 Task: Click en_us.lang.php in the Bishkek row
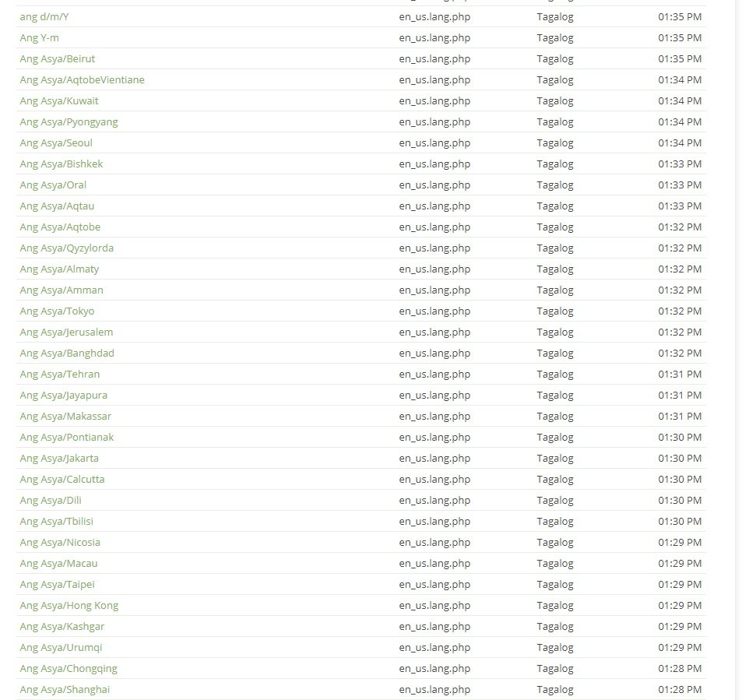[x=434, y=164]
